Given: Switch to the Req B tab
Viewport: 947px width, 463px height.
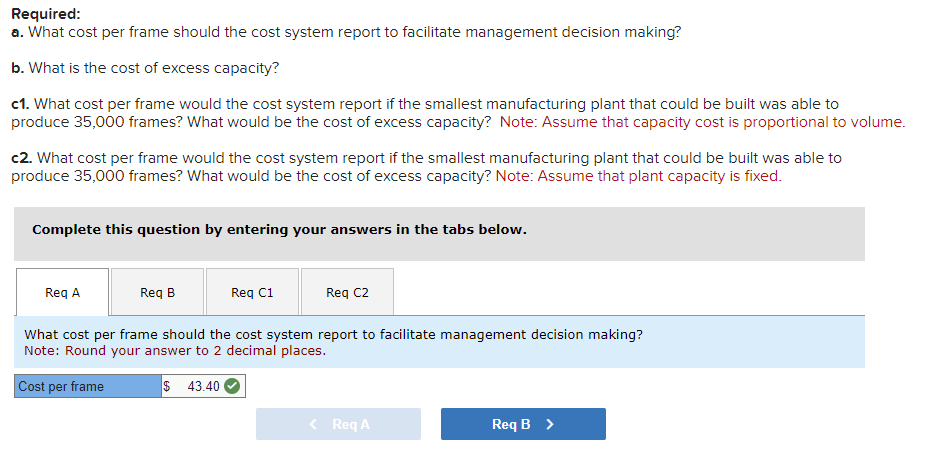Looking at the screenshot, I should [157, 292].
